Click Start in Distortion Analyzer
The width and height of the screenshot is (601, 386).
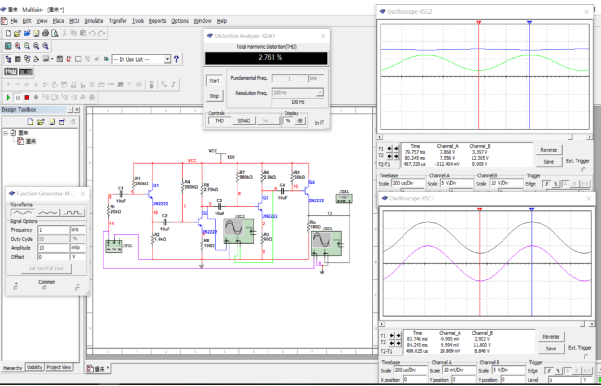point(215,80)
